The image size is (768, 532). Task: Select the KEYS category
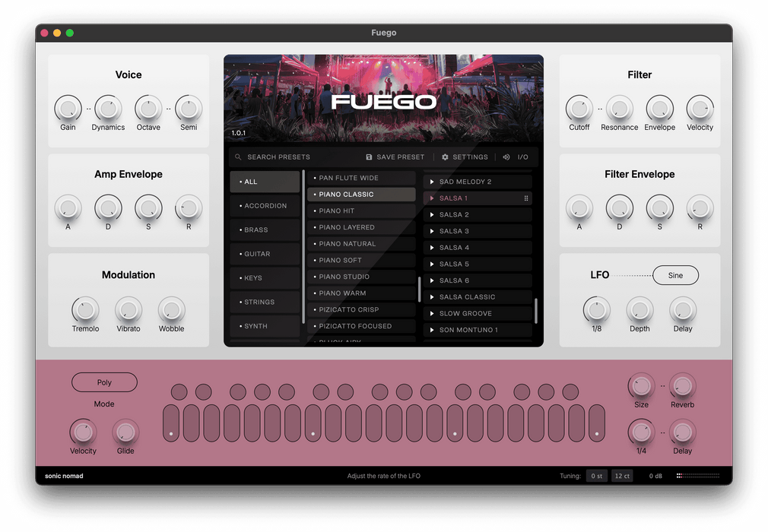pyautogui.click(x=265, y=278)
